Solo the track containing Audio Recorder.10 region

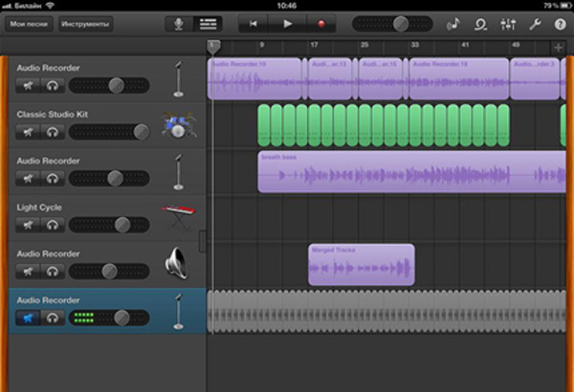tap(53, 86)
